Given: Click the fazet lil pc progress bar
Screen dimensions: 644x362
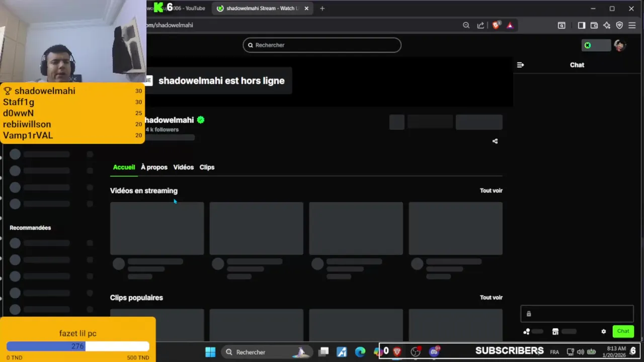Looking at the screenshot, I should click(x=78, y=346).
